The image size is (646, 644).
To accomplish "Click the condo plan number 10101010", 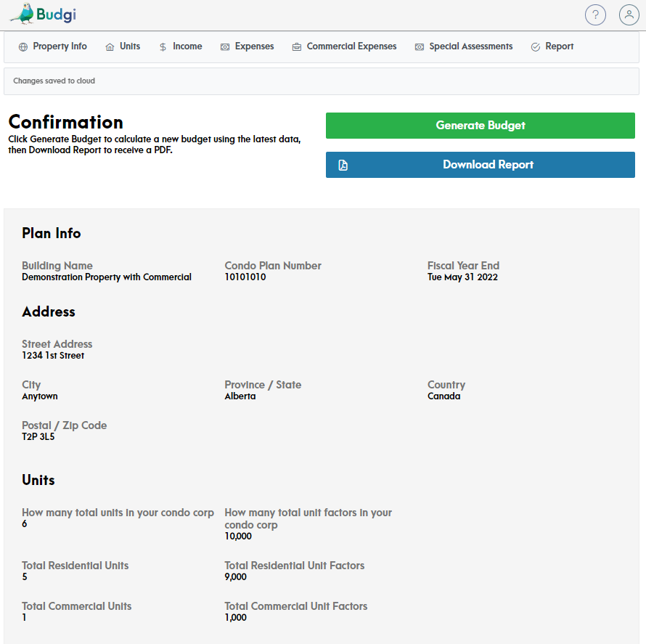I will 245,277.
